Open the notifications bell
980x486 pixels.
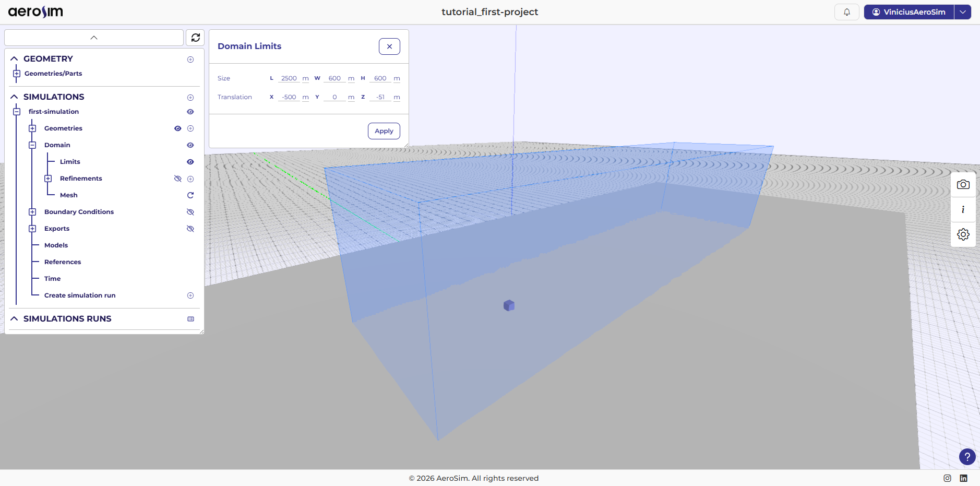846,12
